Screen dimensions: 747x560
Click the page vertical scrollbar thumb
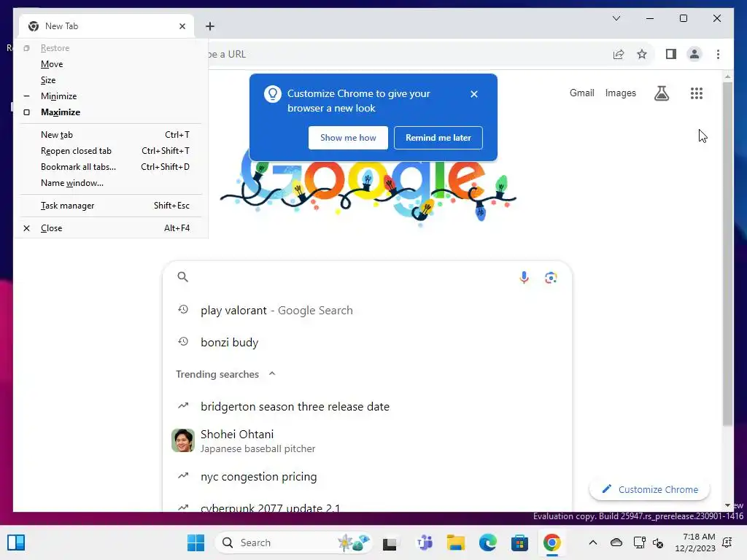727,253
